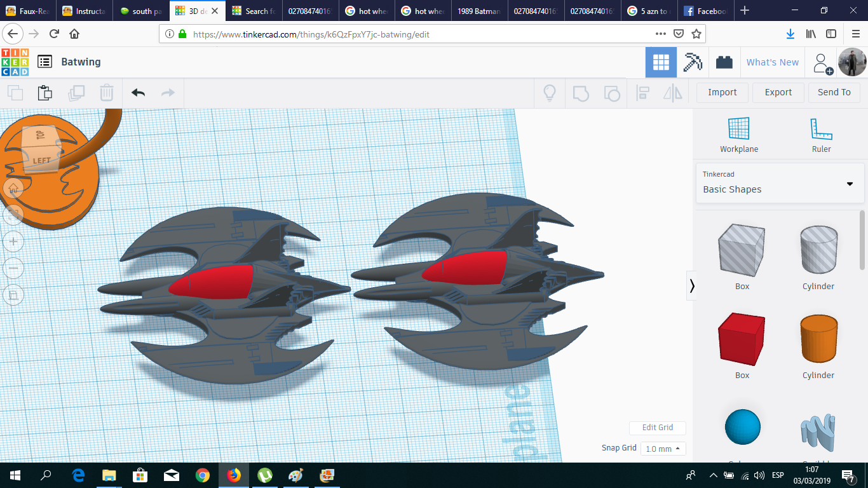This screenshot has height=488, width=868.
Task: Open the Firefox hamburger menu
Action: coord(855,34)
